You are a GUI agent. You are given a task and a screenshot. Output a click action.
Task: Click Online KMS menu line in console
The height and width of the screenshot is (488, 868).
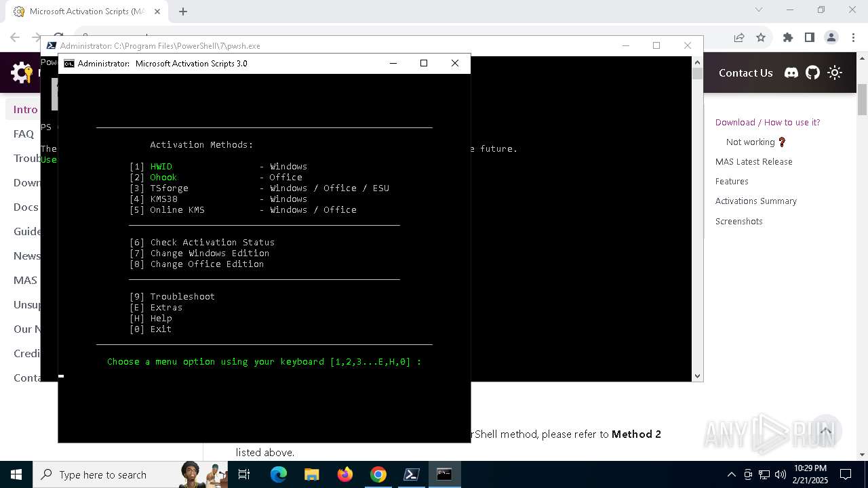(x=243, y=209)
